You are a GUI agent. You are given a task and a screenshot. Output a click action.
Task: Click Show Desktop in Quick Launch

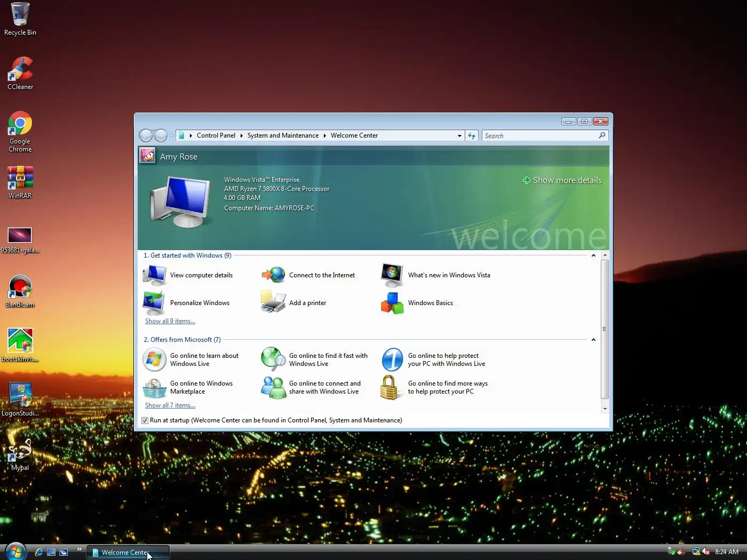click(51, 552)
